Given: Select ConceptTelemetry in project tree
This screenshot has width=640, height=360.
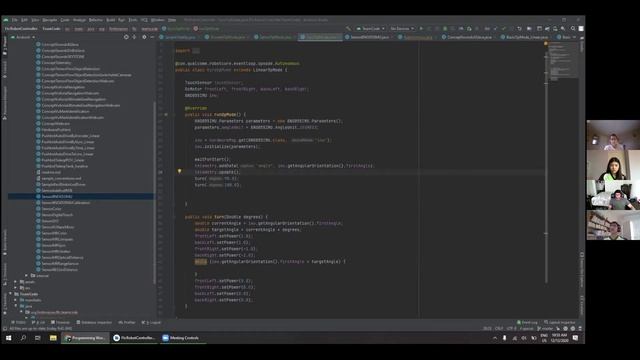Looking at the screenshot, I should [x=56, y=63].
